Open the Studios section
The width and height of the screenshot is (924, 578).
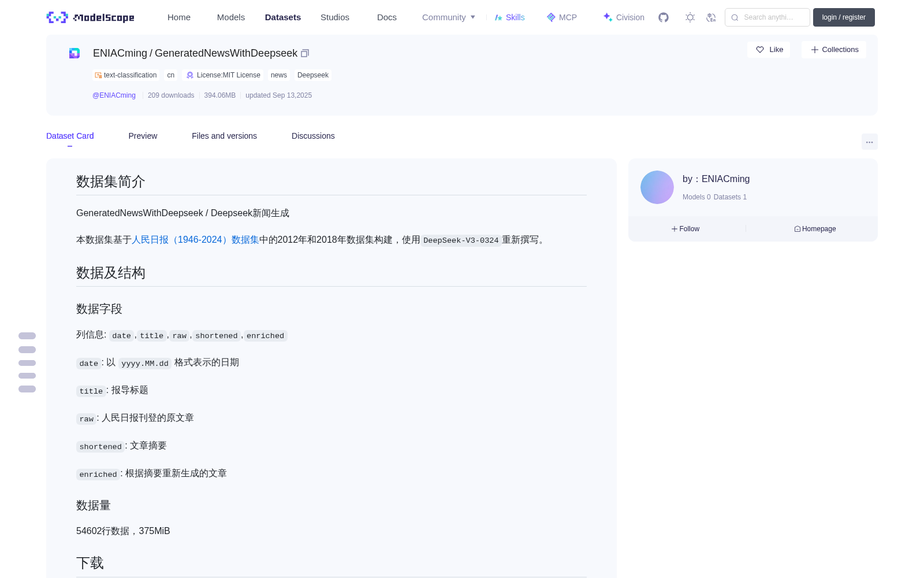point(335,17)
